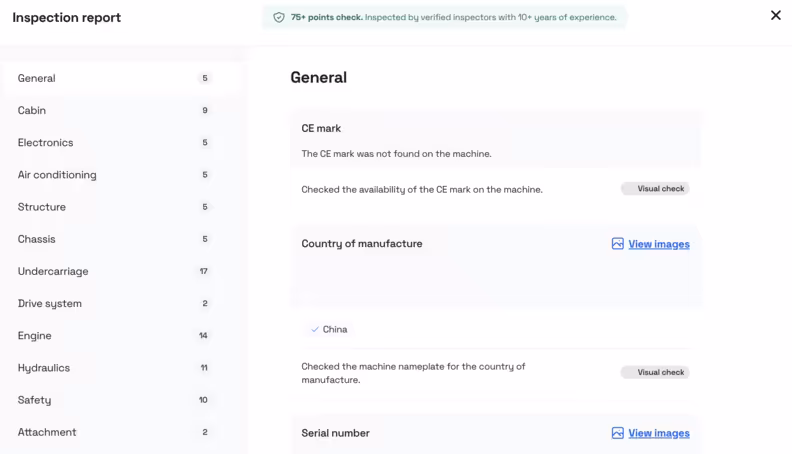Switch to the Cabin section

(x=32, y=110)
